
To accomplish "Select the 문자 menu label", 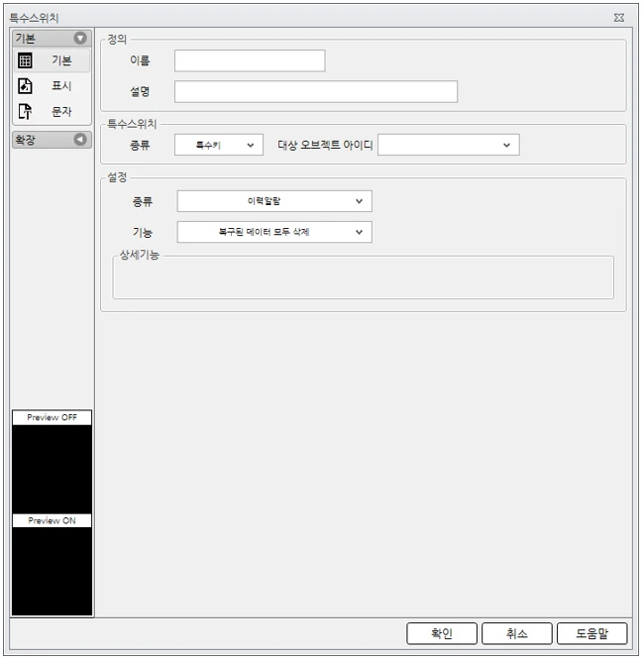I will (62, 112).
